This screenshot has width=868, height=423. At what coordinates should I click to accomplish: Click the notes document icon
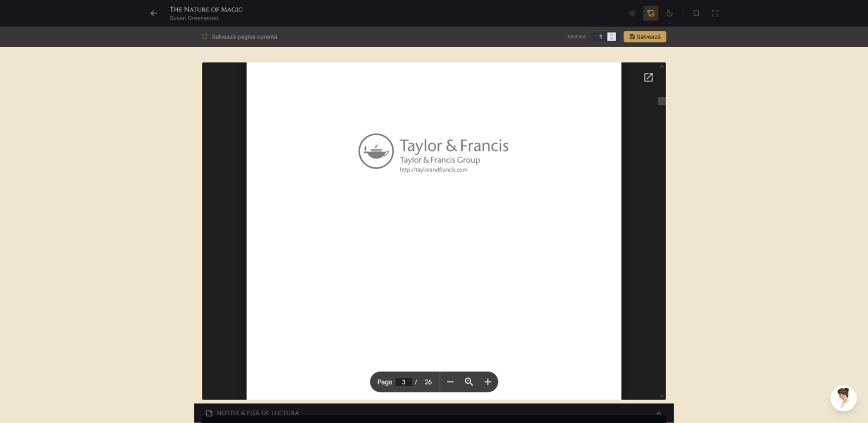tap(209, 413)
